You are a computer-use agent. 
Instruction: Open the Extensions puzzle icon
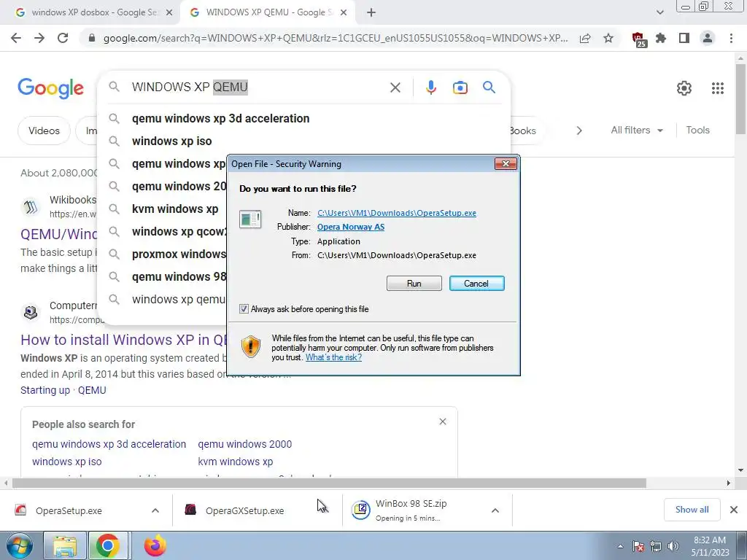(x=661, y=38)
